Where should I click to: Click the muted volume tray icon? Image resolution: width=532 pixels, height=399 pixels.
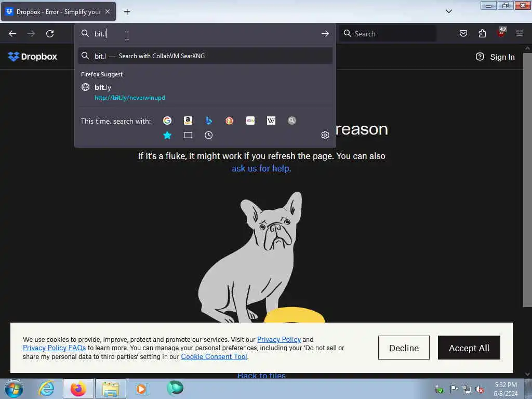(x=480, y=389)
